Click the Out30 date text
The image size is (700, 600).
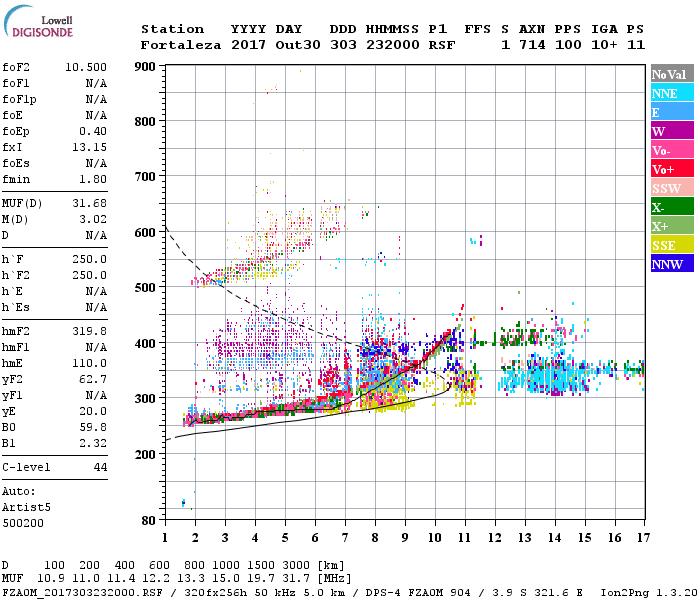click(x=298, y=45)
